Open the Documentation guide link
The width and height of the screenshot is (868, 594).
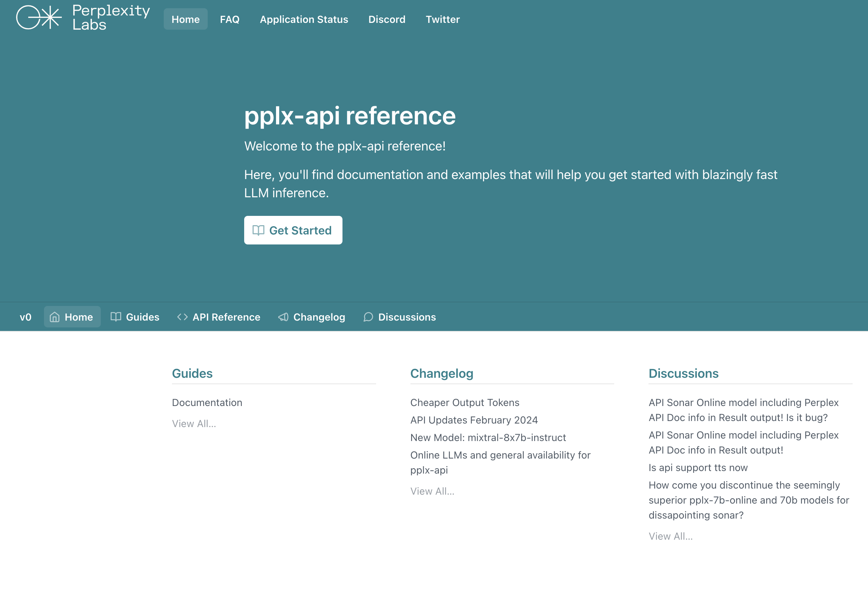tap(207, 402)
